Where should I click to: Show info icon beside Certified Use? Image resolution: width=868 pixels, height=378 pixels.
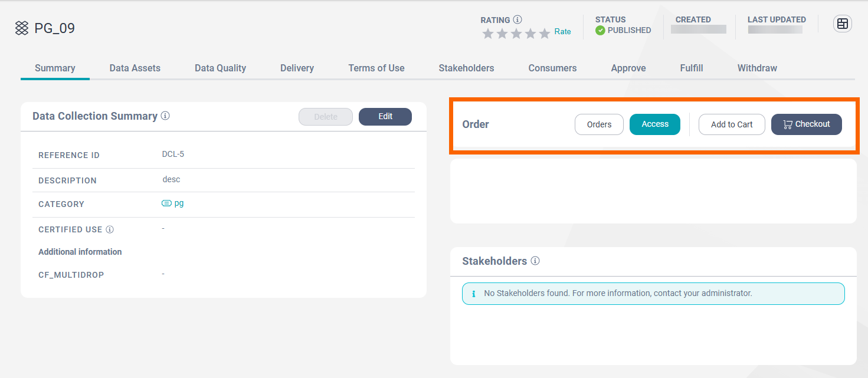point(110,229)
